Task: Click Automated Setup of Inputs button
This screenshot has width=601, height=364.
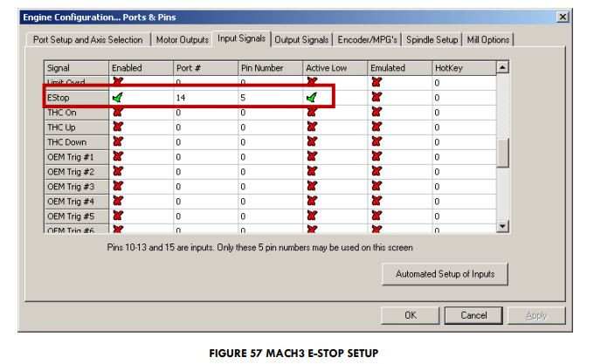Action: click(445, 274)
